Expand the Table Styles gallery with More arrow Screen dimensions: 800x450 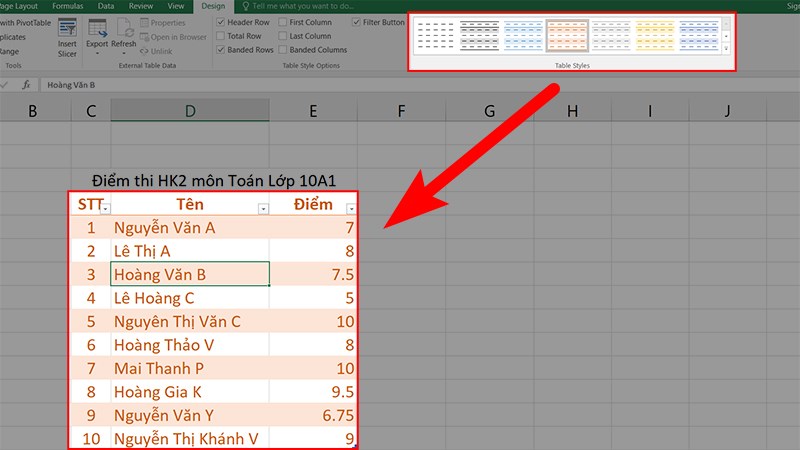coord(727,48)
